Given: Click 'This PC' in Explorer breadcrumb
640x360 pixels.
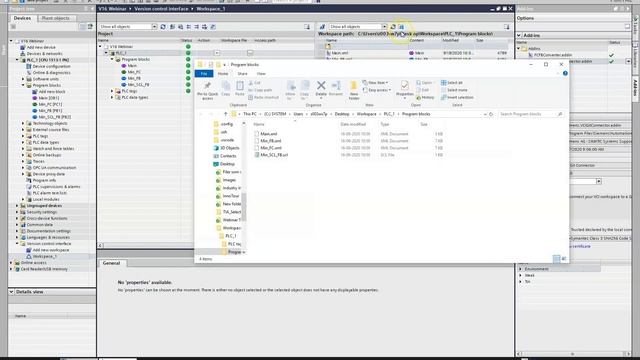Looking at the screenshot, I should [x=250, y=114].
